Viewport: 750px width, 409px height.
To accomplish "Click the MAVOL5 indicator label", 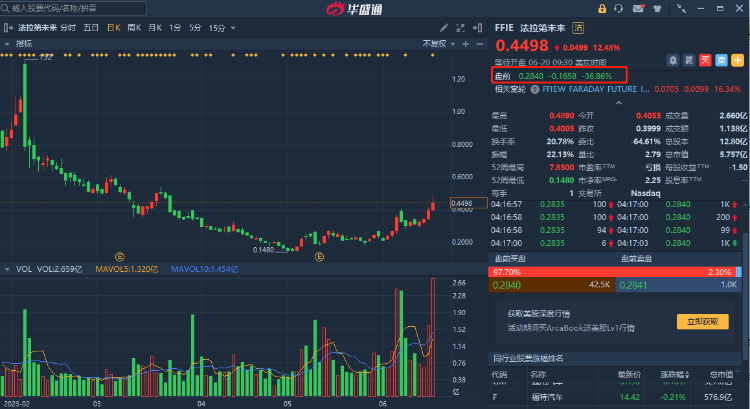I will [x=127, y=269].
